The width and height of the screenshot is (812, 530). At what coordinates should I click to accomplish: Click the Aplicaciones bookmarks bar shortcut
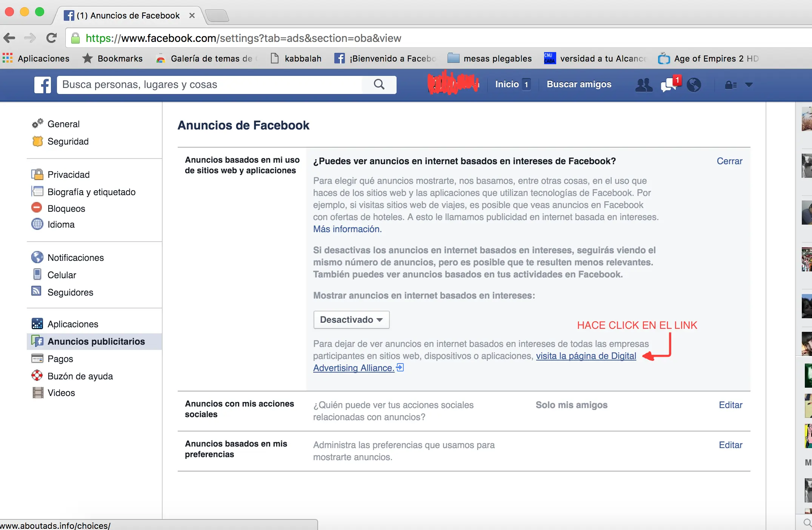(36, 59)
